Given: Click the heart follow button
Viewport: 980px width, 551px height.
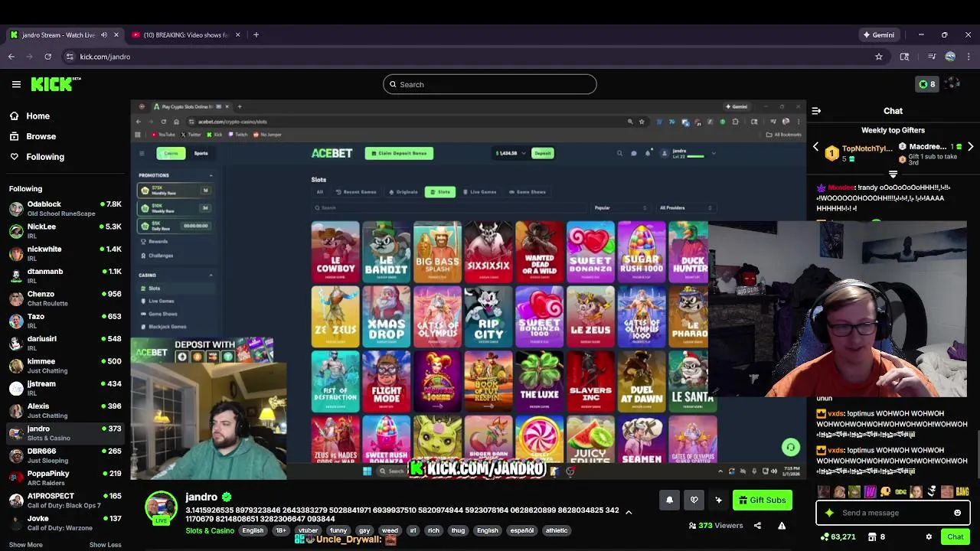Looking at the screenshot, I should click(694, 500).
